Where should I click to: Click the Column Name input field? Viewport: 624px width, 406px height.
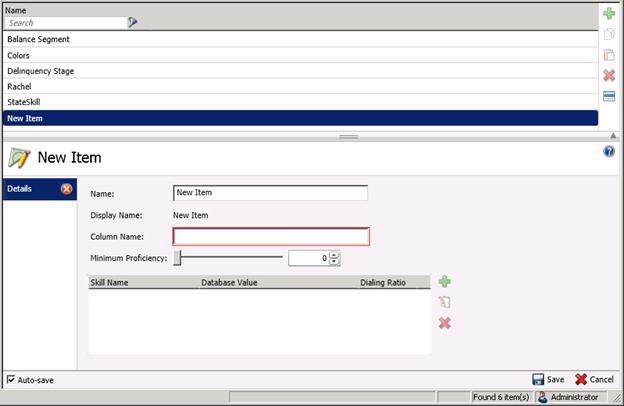click(x=271, y=237)
